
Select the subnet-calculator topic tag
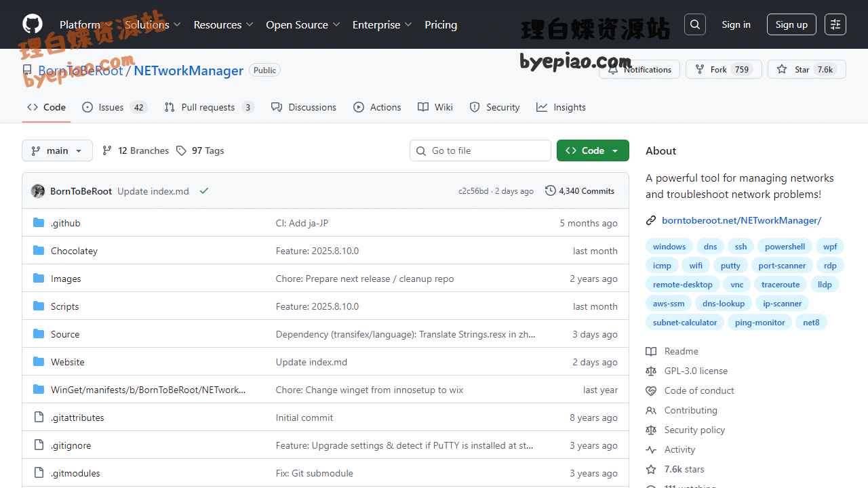tap(685, 323)
